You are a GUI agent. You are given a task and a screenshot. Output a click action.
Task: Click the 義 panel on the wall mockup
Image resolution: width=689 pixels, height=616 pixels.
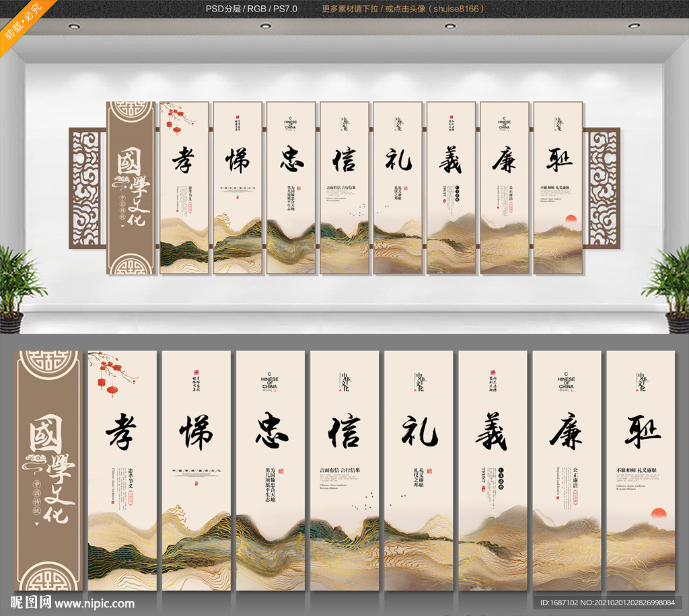451,188
